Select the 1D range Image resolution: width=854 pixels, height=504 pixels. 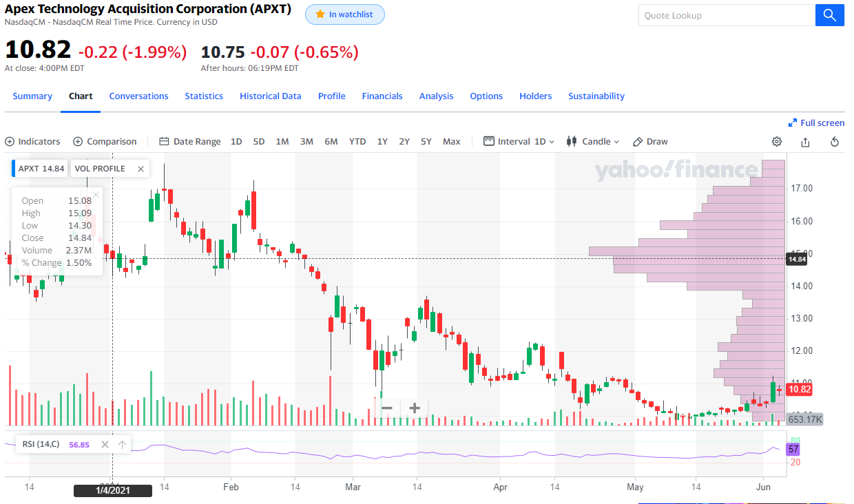coord(236,141)
